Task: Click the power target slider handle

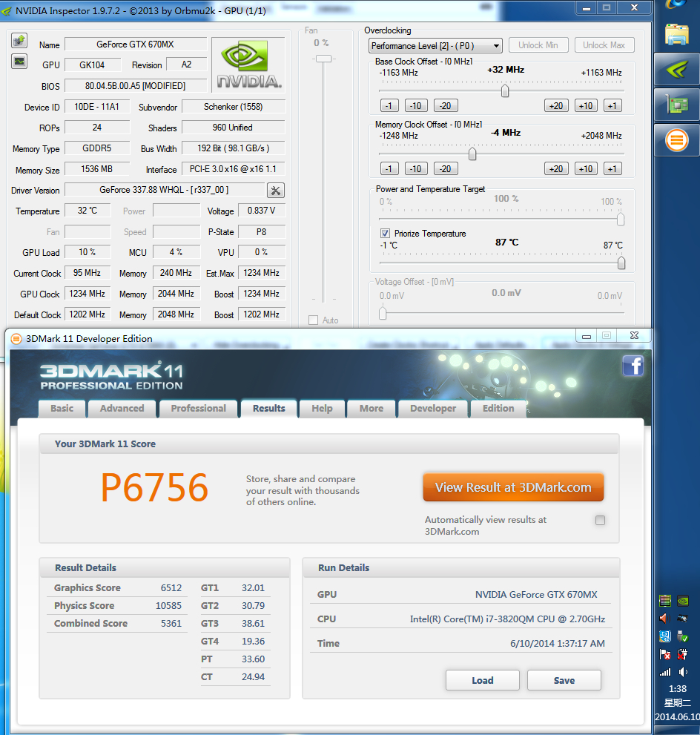Action: click(621, 219)
